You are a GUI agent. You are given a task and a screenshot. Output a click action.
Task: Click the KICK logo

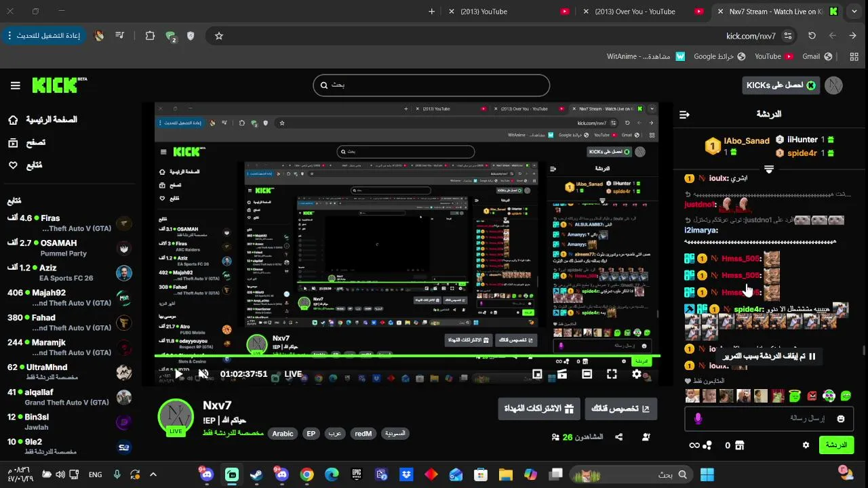click(x=60, y=85)
